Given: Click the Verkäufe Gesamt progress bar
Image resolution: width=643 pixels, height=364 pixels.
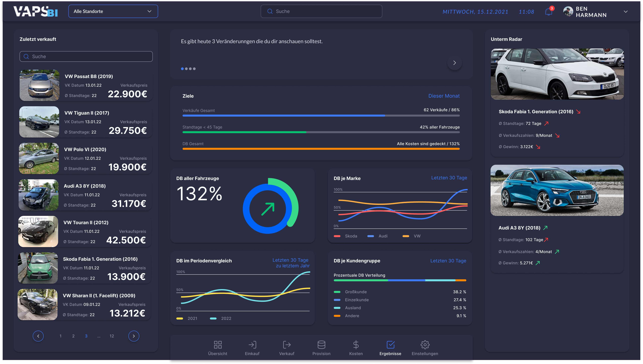Looking at the screenshot, I should [x=321, y=116].
